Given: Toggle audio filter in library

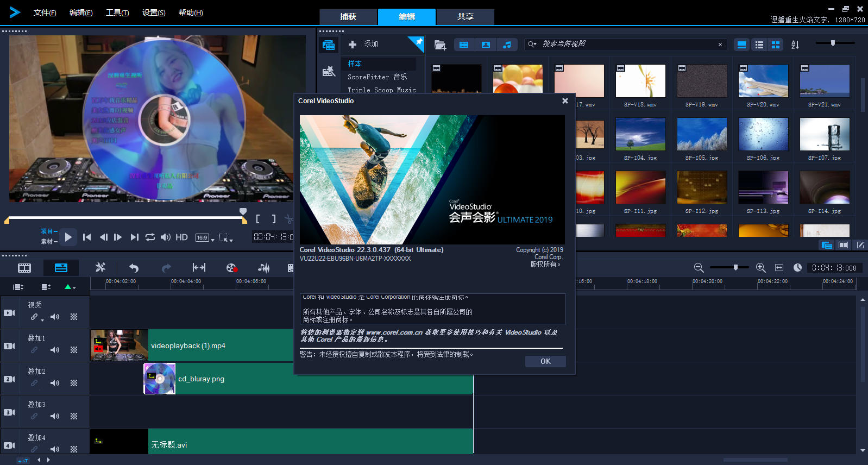Looking at the screenshot, I should (x=507, y=45).
